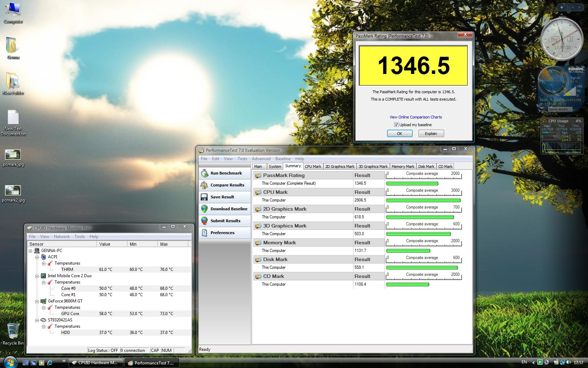
Task: Select the Recycle Bin icon
Action: point(13,334)
